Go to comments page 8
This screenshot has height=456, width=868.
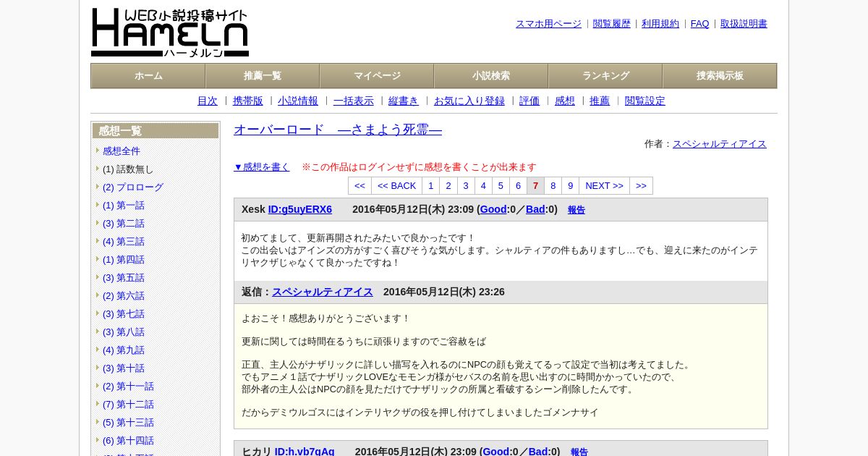[x=553, y=186]
